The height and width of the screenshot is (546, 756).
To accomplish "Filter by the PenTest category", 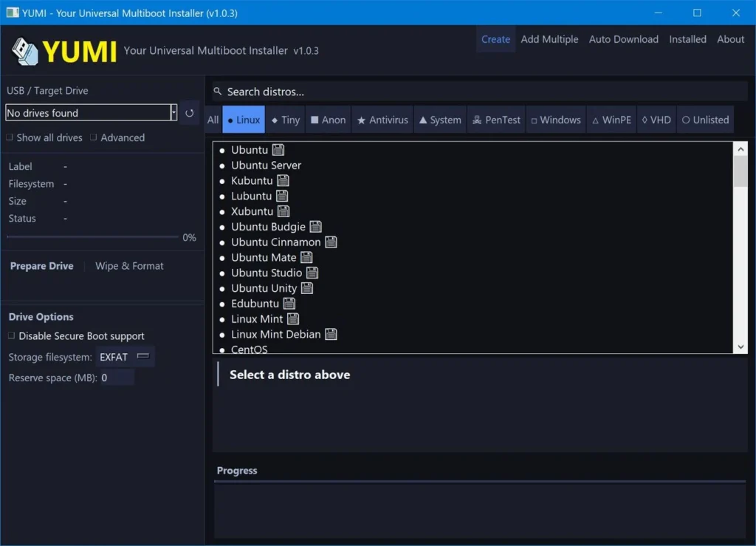I will click(x=496, y=120).
